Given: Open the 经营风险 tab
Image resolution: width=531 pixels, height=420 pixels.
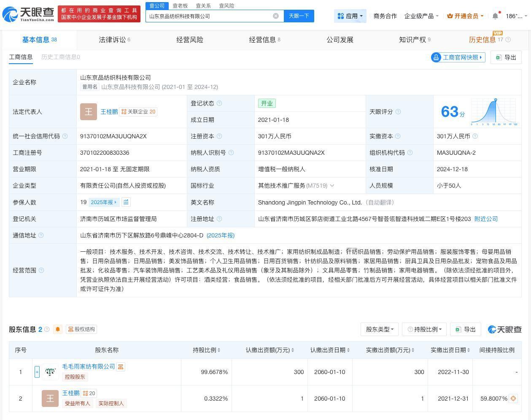Looking at the screenshot, I should click(x=190, y=40).
